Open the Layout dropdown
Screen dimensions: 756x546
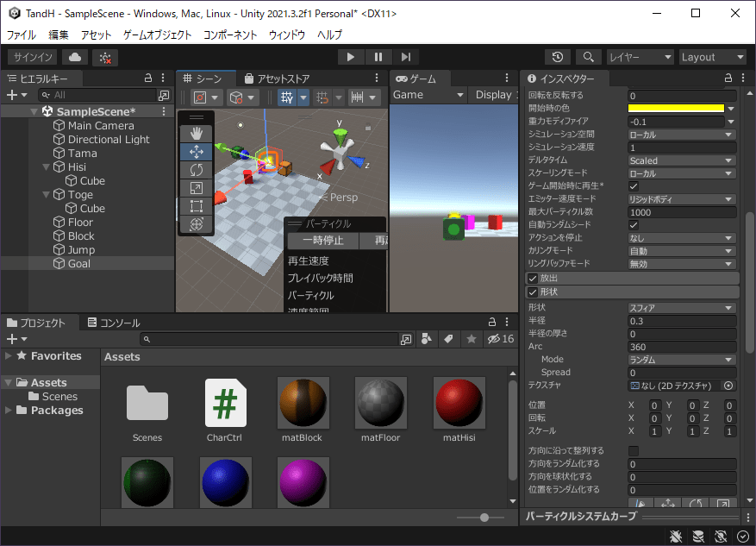(x=712, y=57)
